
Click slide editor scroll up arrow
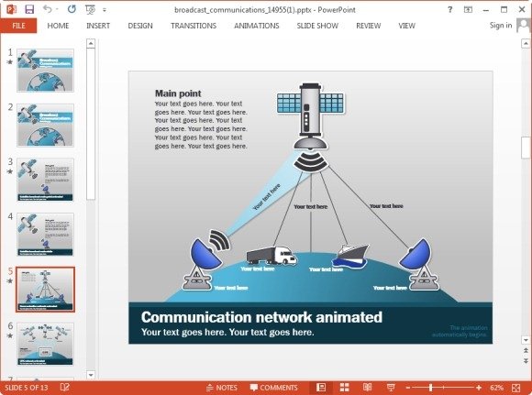click(x=526, y=43)
